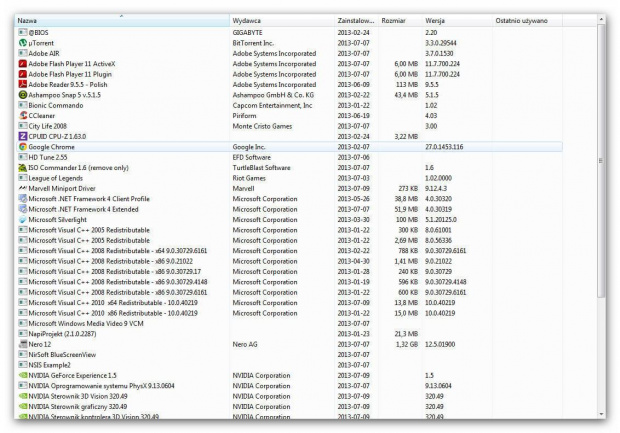Select Visual C++ 2008 Redistributable x64 9.0.30729.6161
The image size is (620, 433).
[288, 251]
